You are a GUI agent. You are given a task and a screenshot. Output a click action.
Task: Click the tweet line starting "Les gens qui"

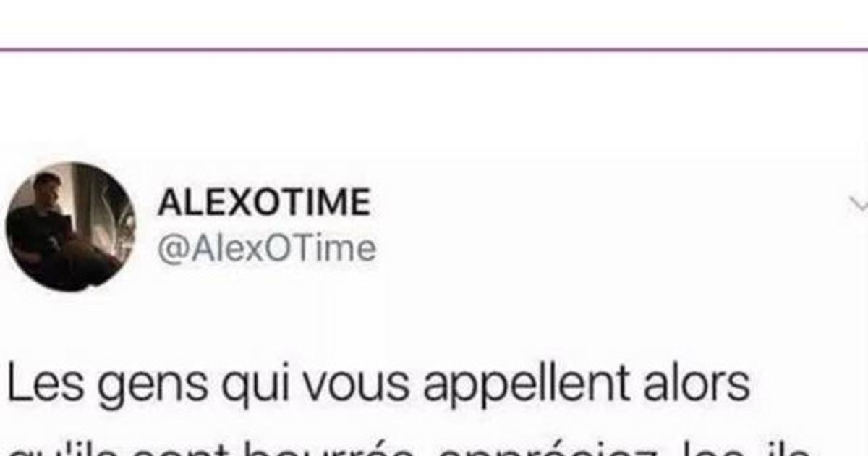(378, 384)
